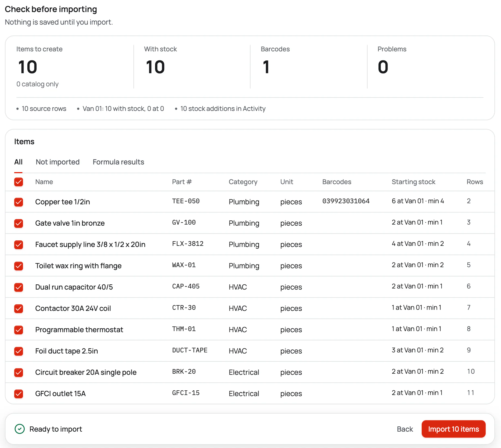
Task: Click the Starting stock column header
Action: [413, 182]
